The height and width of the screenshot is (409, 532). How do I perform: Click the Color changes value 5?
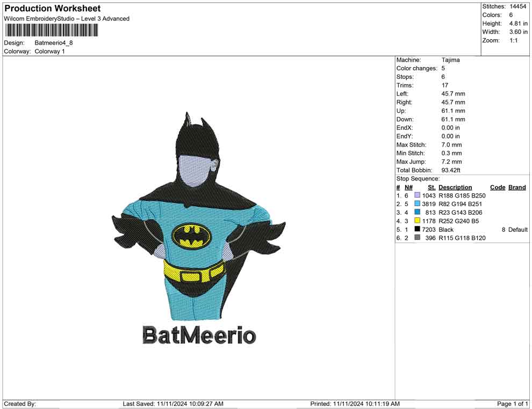click(443, 69)
